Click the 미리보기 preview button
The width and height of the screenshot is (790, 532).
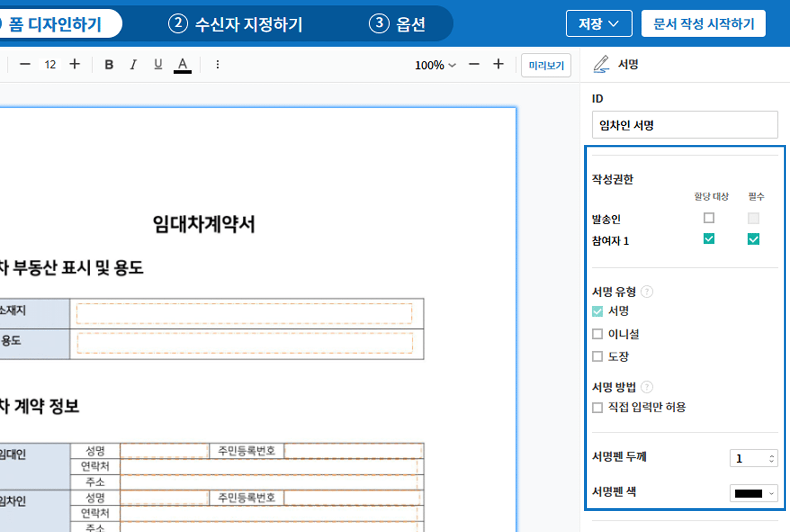(546, 65)
